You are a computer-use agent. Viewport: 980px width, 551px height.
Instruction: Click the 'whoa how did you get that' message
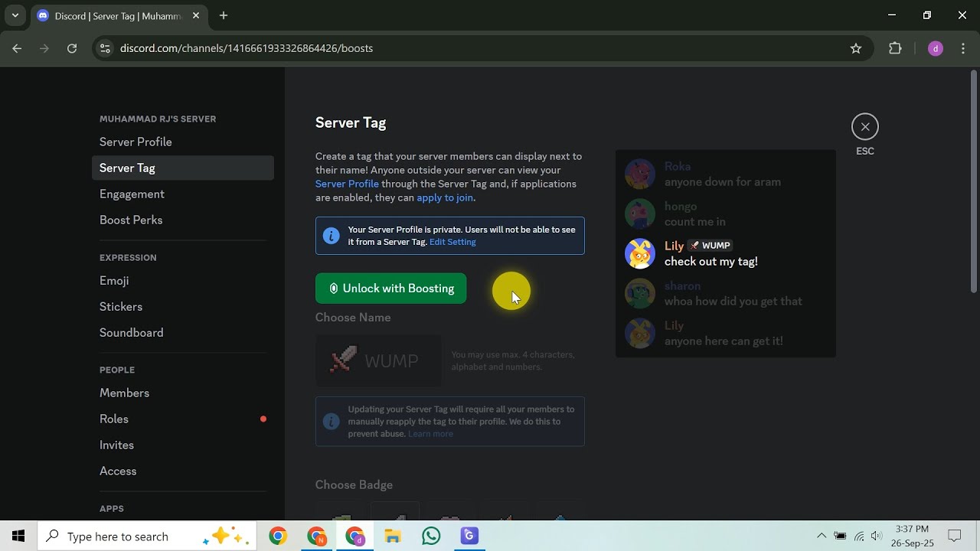733,302
